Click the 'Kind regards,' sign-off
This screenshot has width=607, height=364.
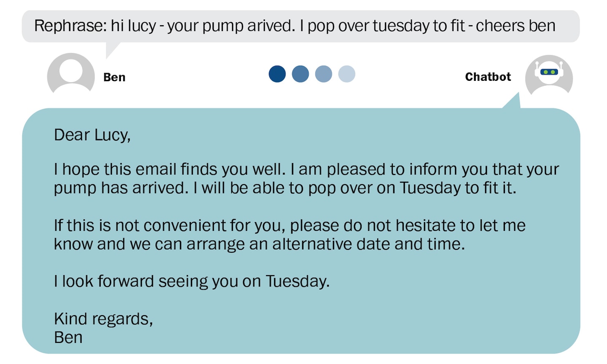click(x=103, y=319)
